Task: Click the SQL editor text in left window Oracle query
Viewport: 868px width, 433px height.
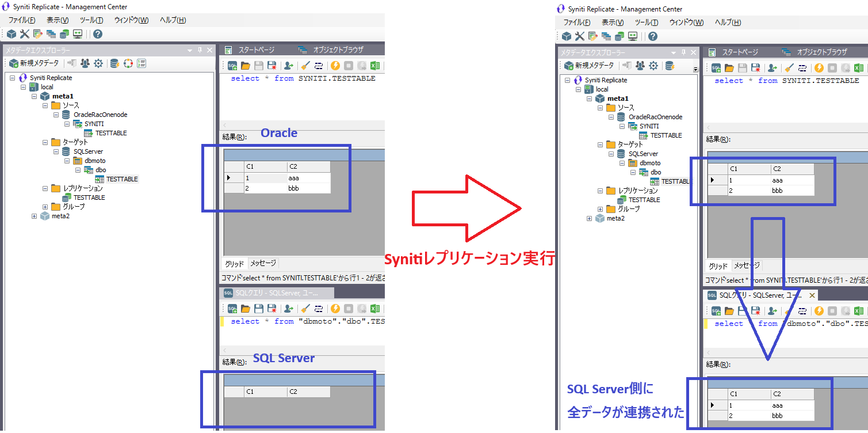Action: [303, 78]
